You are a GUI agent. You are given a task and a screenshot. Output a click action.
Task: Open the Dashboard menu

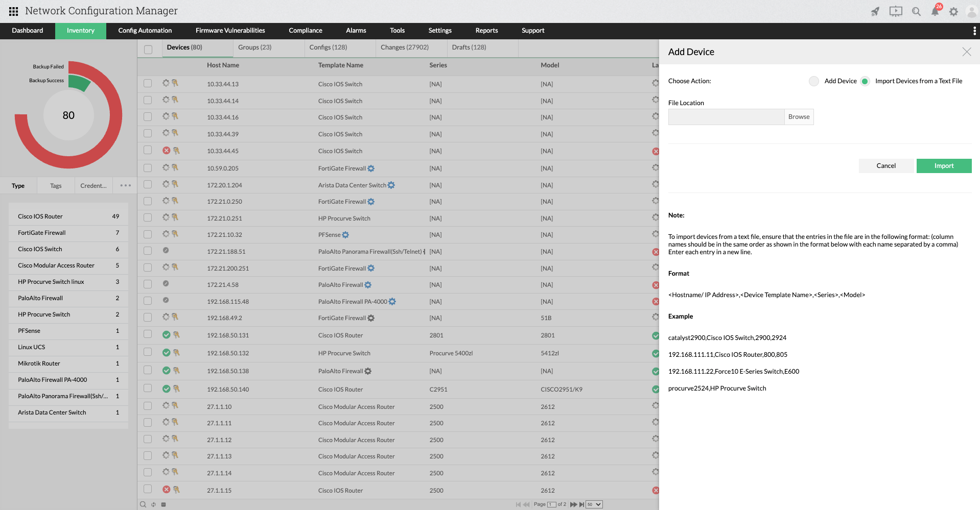28,31
